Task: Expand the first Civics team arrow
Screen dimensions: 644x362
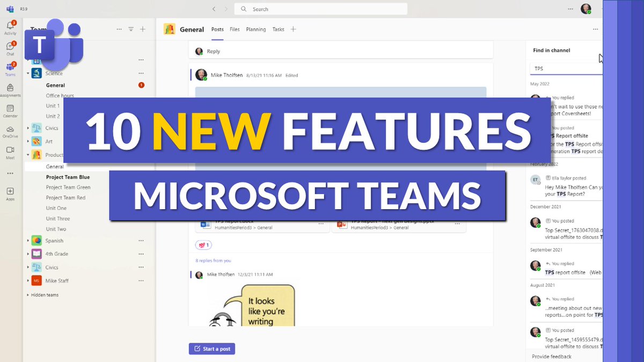Action: point(28,128)
